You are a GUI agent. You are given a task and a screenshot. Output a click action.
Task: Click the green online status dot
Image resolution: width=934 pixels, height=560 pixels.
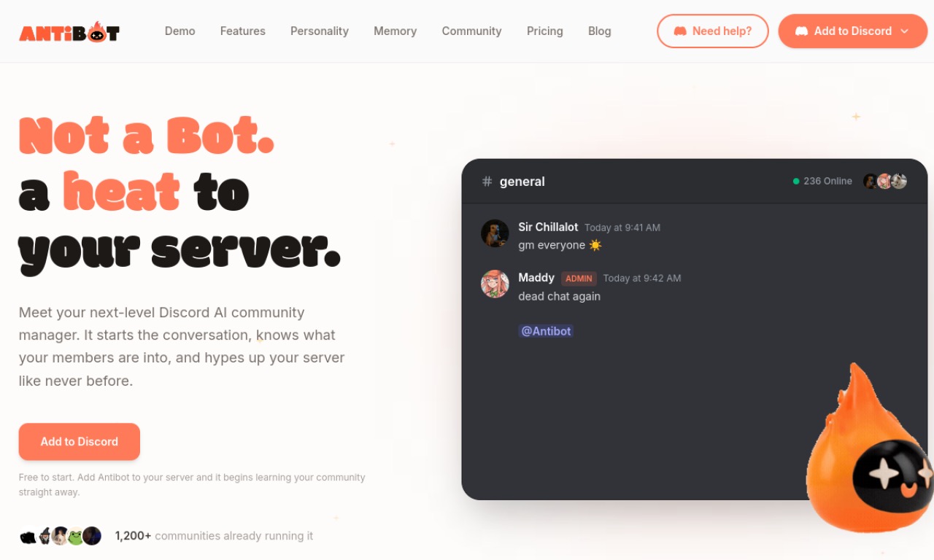click(x=796, y=181)
